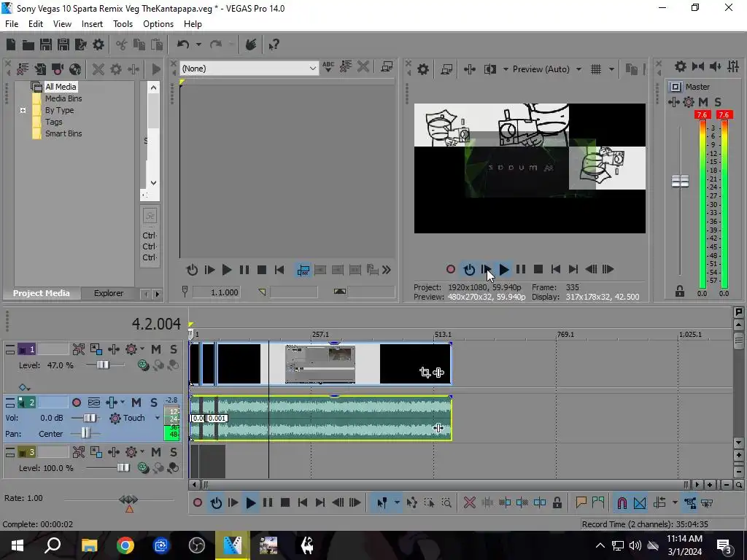This screenshot has width=747, height=560.
Task: Solo video track 1
Action: click(x=174, y=349)
